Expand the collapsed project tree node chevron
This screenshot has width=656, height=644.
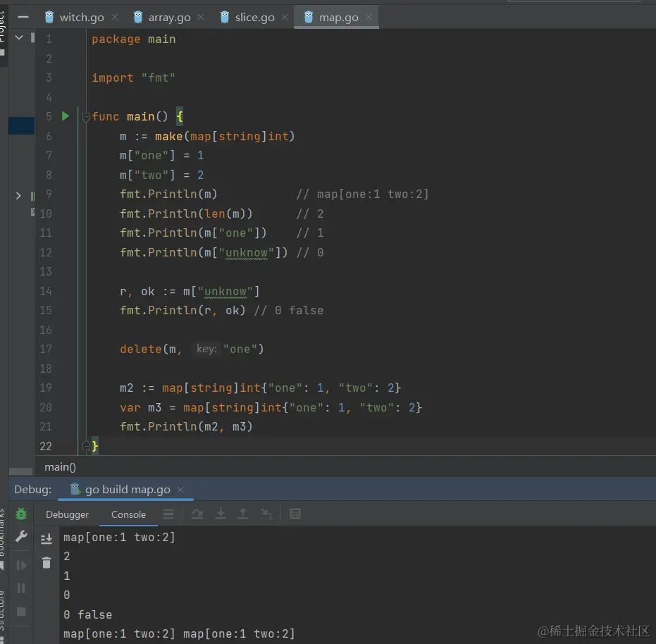[18, 196]
